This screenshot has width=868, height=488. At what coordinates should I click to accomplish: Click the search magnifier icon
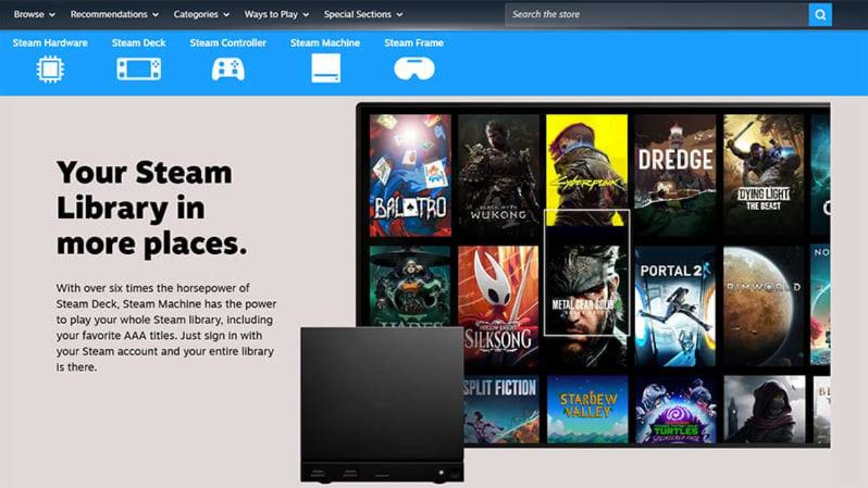pos(820,14)
